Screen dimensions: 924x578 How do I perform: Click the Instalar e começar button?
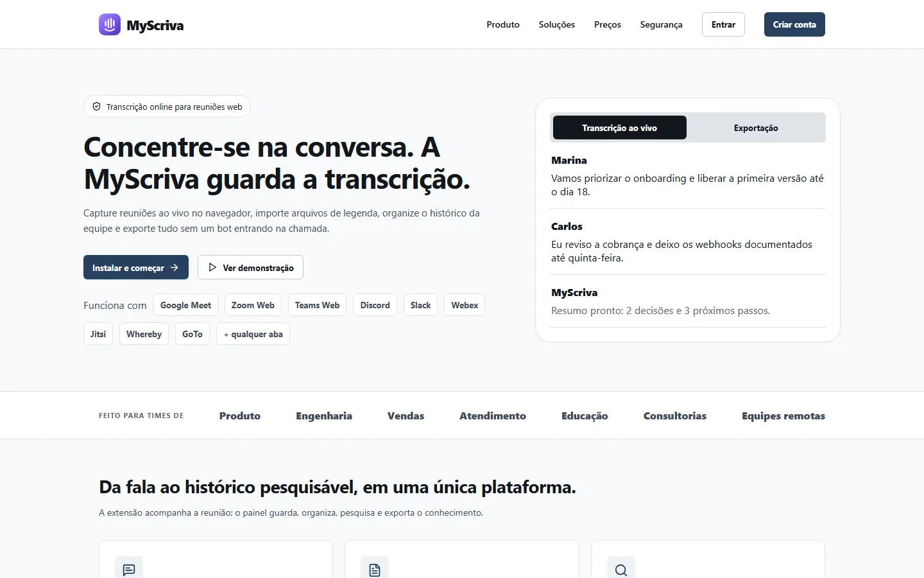[x=136, y=267]
